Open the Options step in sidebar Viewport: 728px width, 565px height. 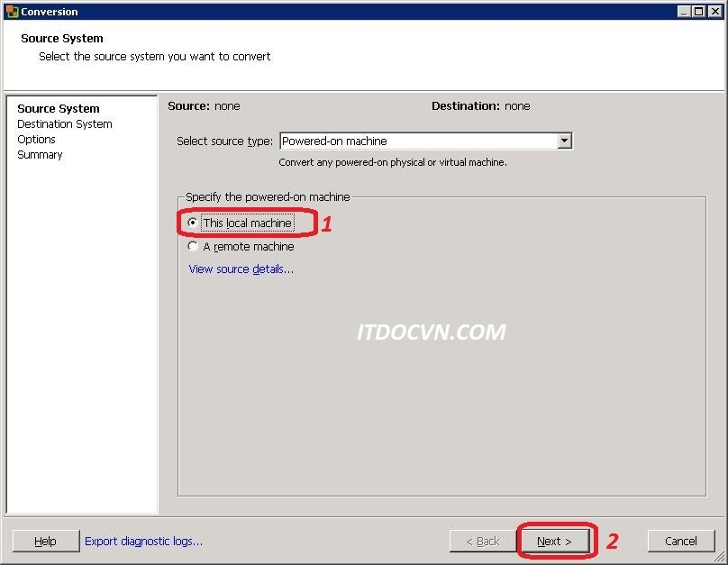point(36,139)
